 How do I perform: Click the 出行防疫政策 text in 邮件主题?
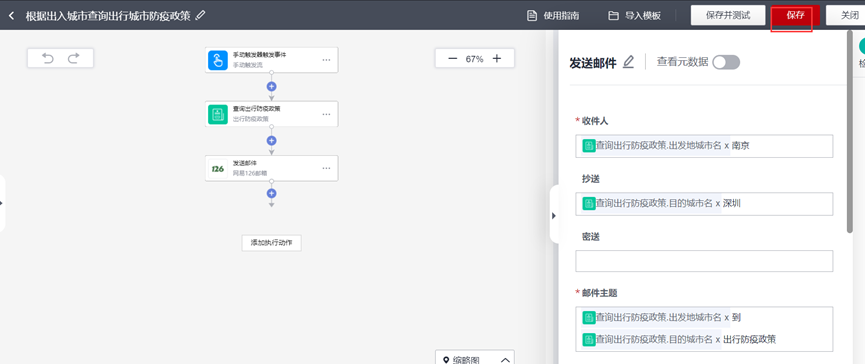pos(750,339)
